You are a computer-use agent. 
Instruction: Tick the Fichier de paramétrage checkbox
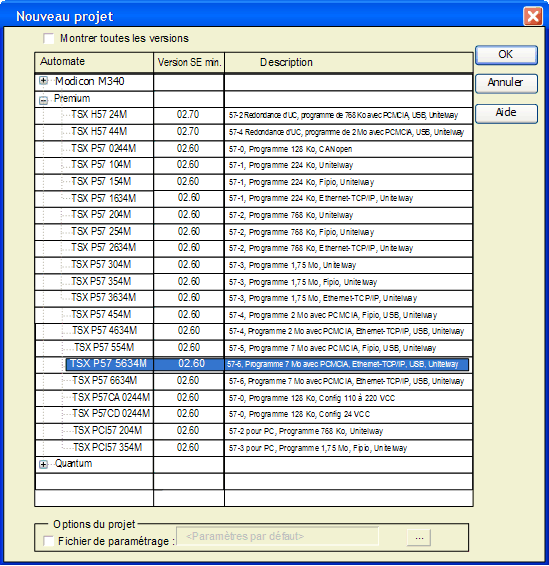48,541
